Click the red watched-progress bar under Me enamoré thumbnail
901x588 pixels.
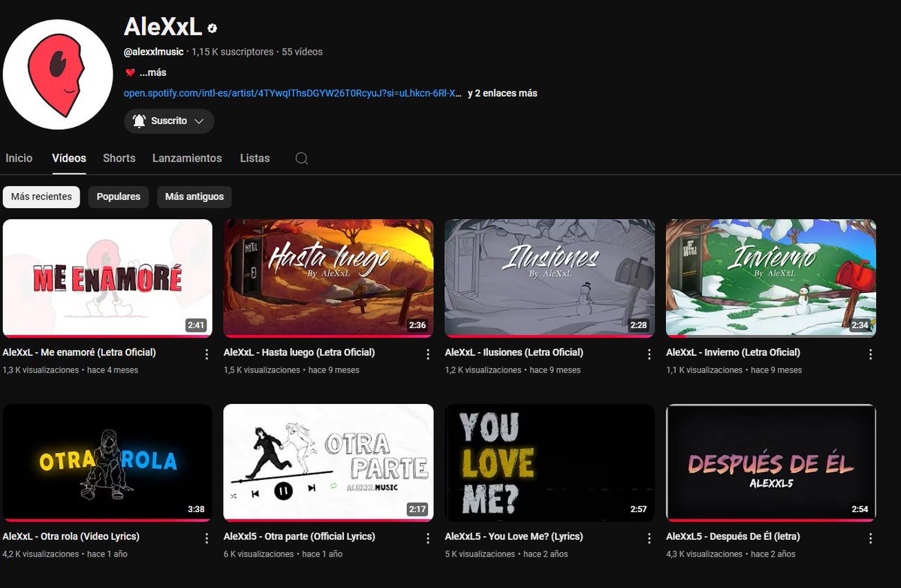pos(107,336)
